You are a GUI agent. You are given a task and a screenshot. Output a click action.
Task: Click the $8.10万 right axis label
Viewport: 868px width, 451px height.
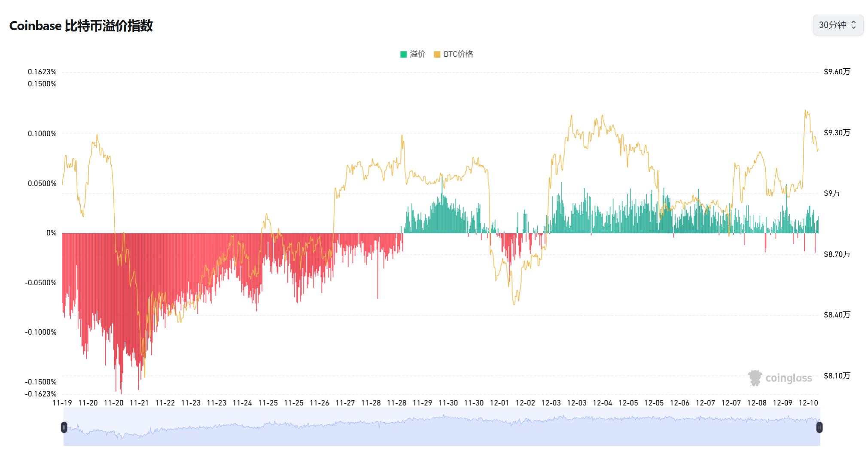point(837,376)
